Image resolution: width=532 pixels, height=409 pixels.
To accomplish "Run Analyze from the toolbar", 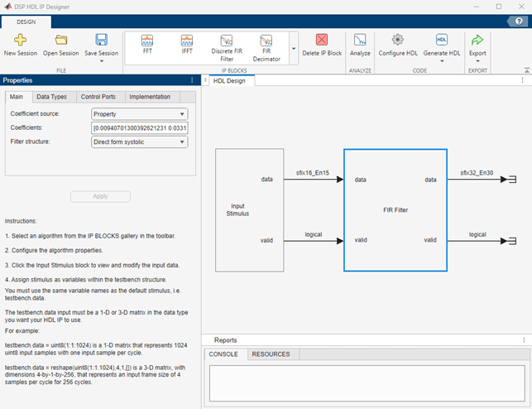I will (x=360, y=40).
